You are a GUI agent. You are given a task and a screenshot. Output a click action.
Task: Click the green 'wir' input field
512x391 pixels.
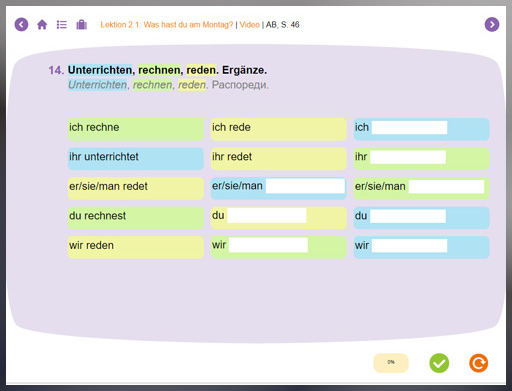(x=268, y=245)
